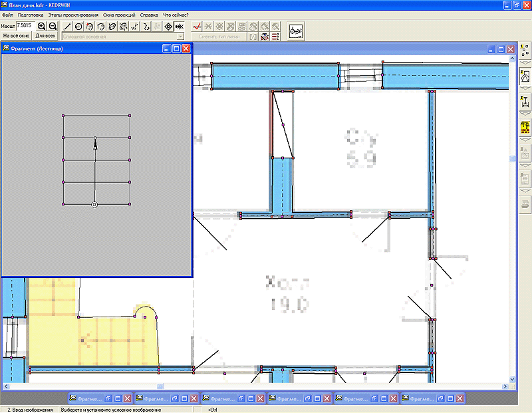
Task: Click the key icon toolbar button
Action: coord(295,31)
